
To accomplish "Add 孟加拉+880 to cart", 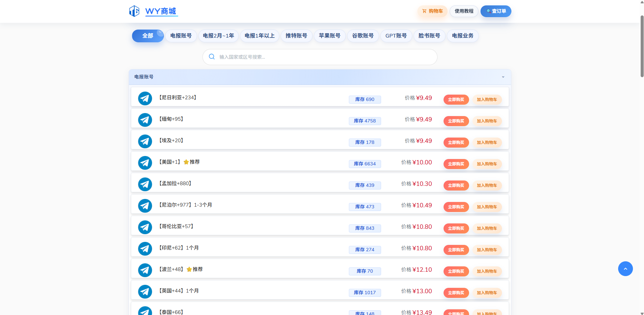I will coord(487,186).
